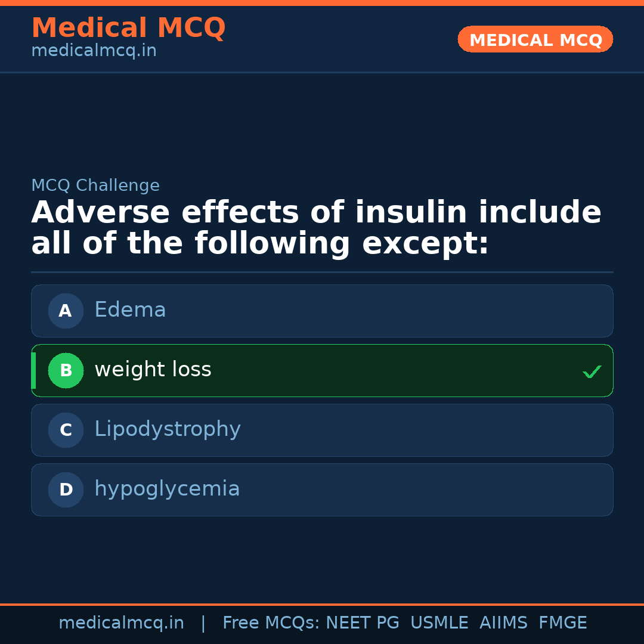Click the weight loss answer text
This screenshot has width=644, height=644.
click(x=153, y=370)
